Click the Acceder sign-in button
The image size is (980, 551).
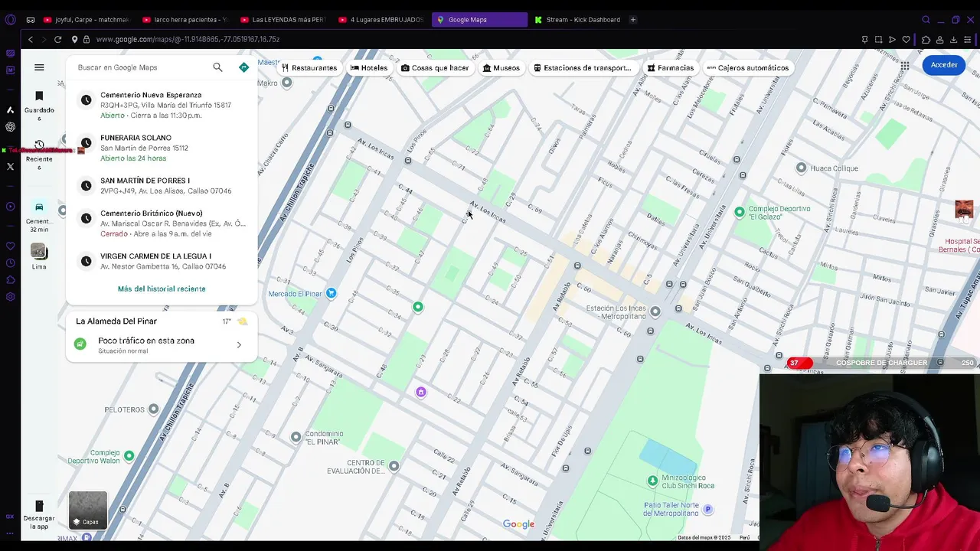coord(944,65)
